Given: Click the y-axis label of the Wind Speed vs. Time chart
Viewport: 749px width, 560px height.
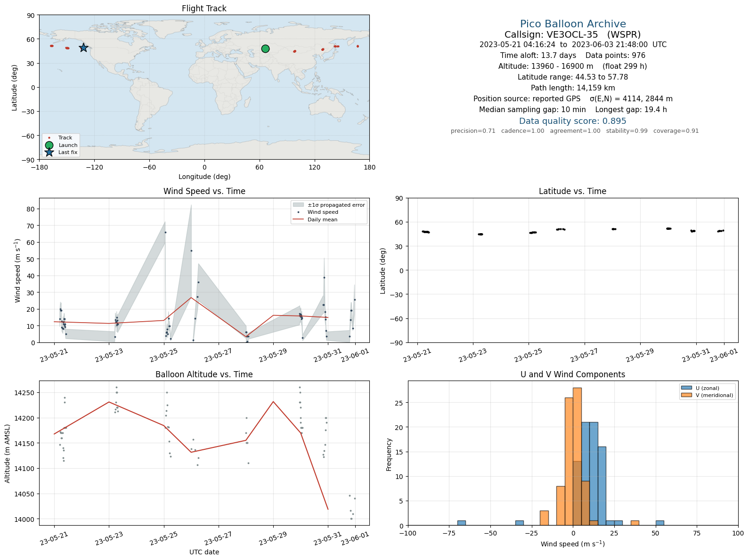Looking at the screenshot, I should point(18,271).
